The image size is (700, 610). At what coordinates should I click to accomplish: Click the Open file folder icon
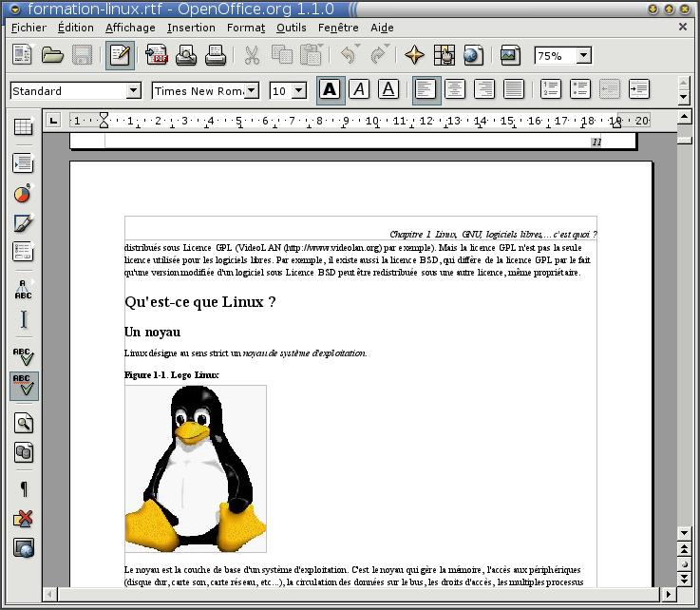click(52, 55)
